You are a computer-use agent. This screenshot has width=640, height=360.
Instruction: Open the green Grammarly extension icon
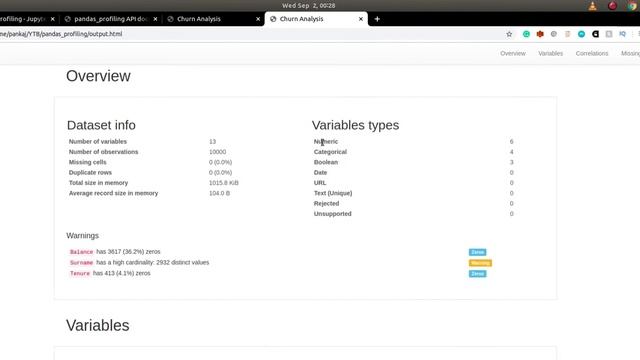click(526, 34)
